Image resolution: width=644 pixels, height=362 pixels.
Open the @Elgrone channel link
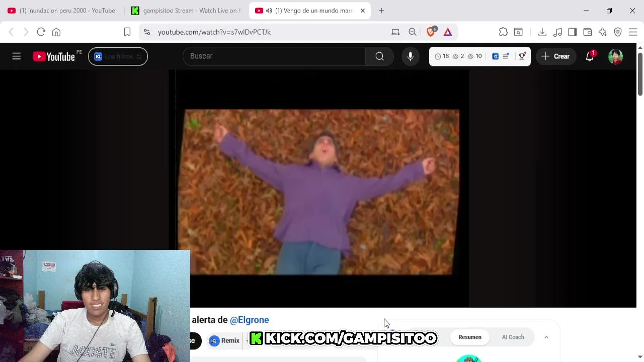(x=250, y=320)
